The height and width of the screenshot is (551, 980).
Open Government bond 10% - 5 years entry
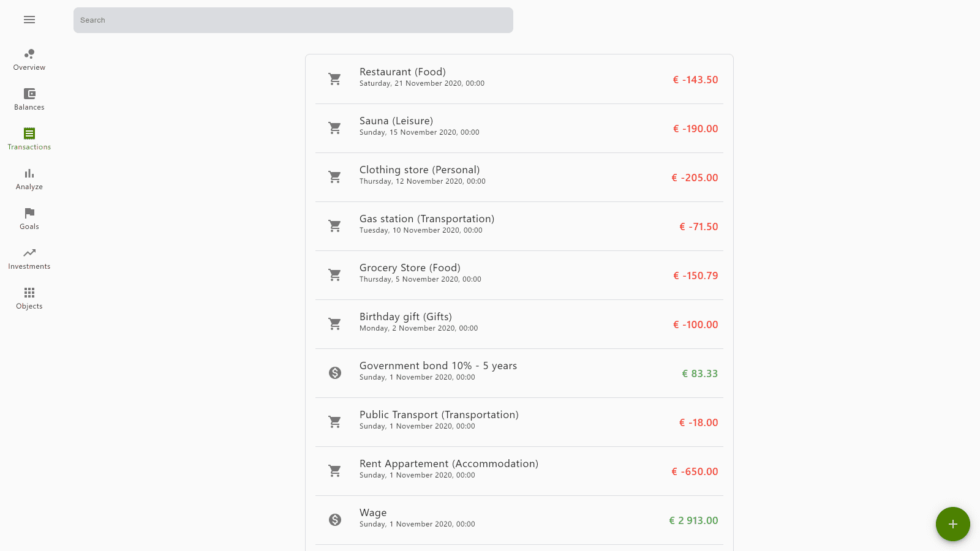click(x=519, y=373)
